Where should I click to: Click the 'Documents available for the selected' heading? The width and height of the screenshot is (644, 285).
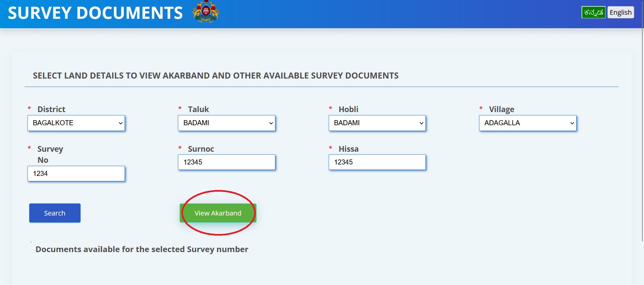142,249
